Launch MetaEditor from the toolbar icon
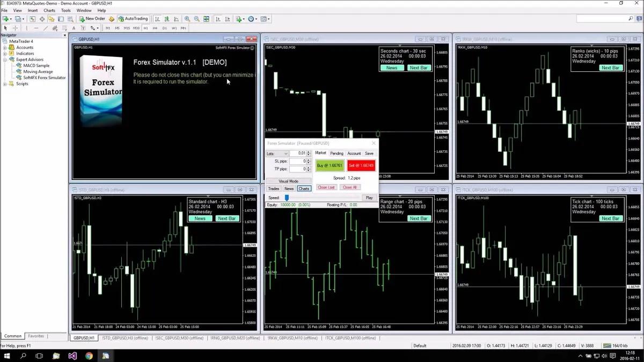The image size is (644, 362). [112, 19]
